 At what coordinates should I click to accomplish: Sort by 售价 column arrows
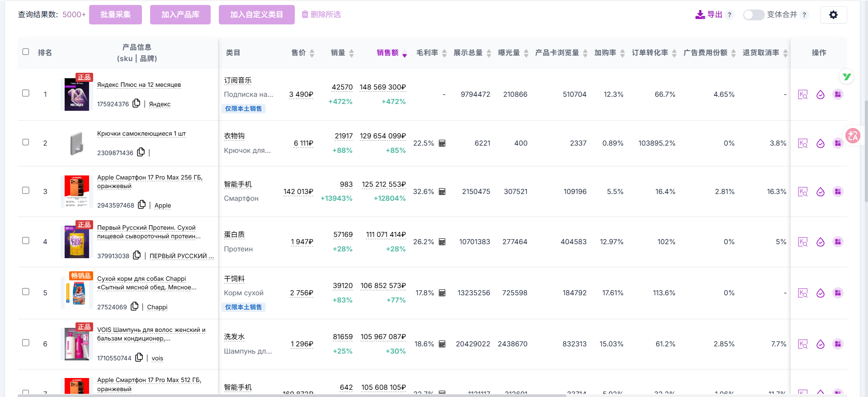(312, 53)
